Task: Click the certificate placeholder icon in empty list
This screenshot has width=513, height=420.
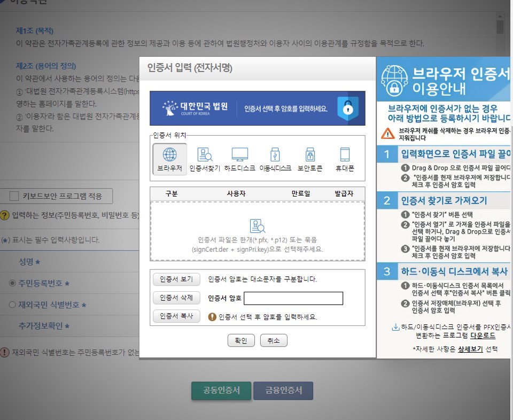Action: pyautogui.click(x=258, y=226)
